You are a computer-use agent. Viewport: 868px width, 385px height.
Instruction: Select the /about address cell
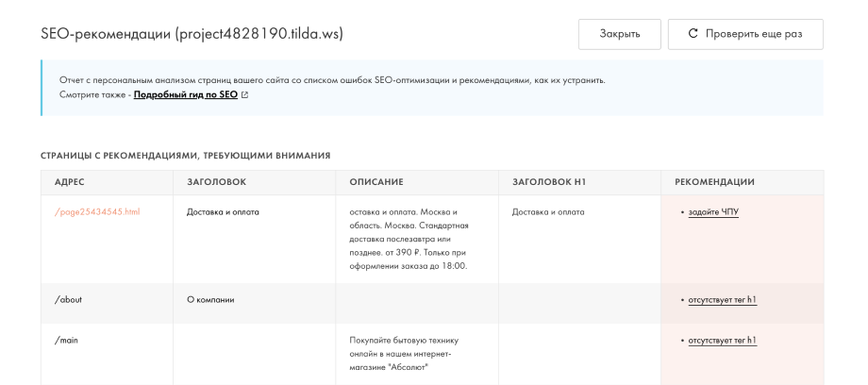[x=69, y=300]
